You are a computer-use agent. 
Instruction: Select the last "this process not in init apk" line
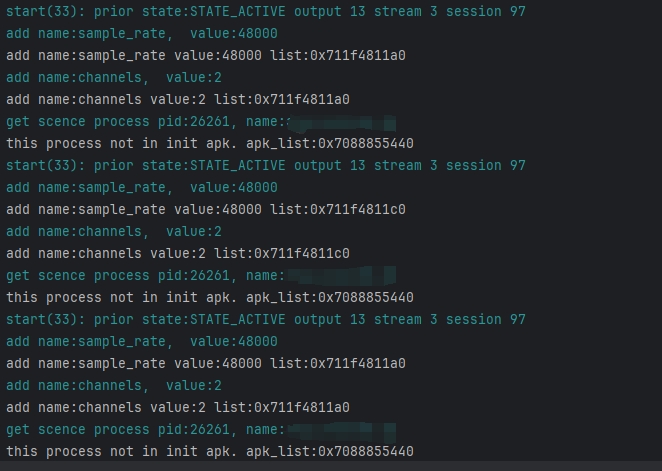pyautogui.click(x=209, y=451)
